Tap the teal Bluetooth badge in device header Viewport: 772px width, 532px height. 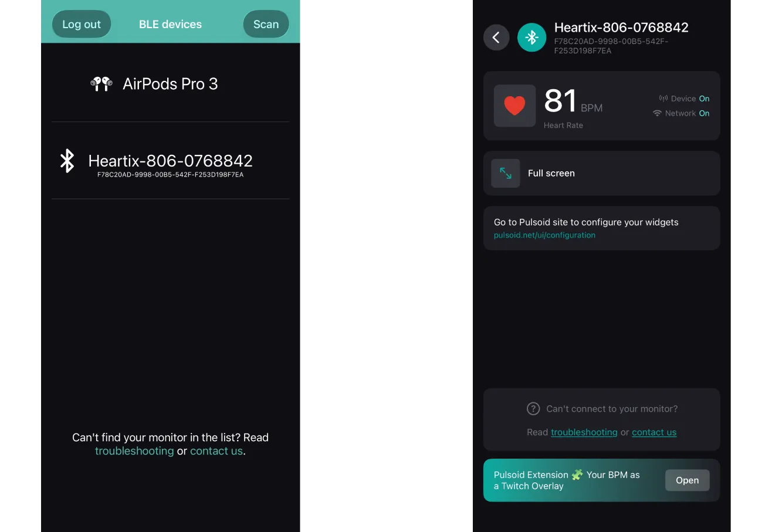tap(531, 38)
